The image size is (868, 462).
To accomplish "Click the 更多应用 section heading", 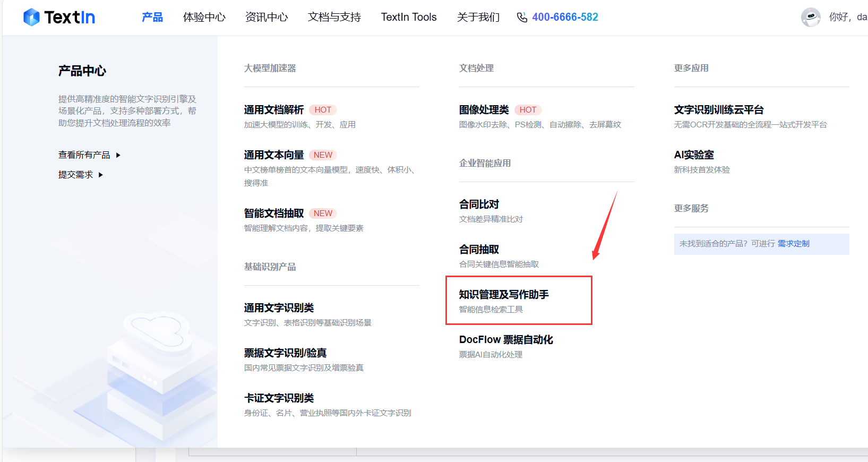I will 691,68.
